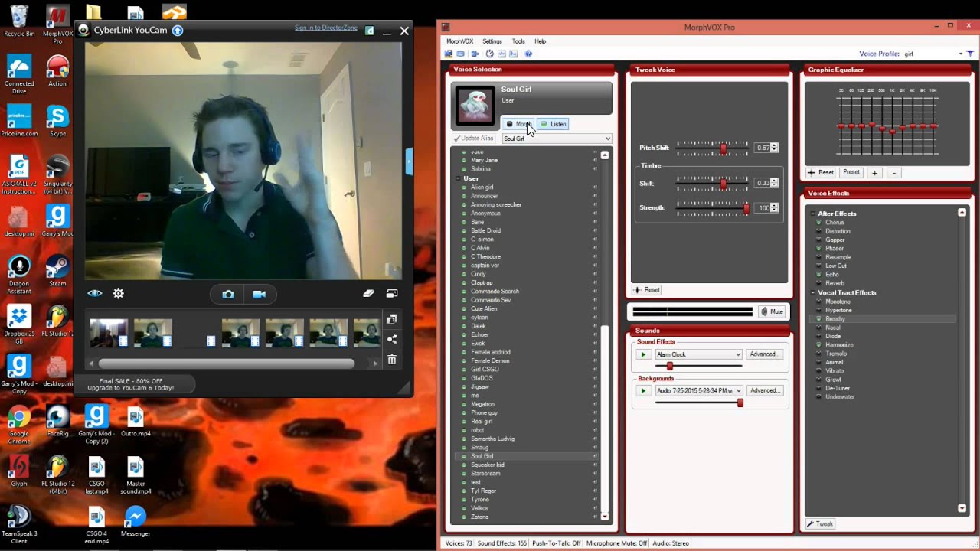Open Recycle Bin on desktop

point(19,21)
